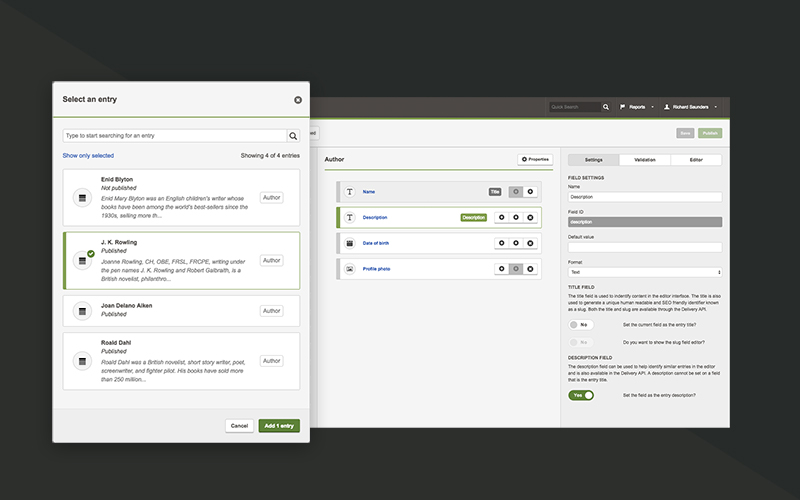Open the Date of birth field link
The height and width of the screenshot is (500, 800).
coord(376,243)
